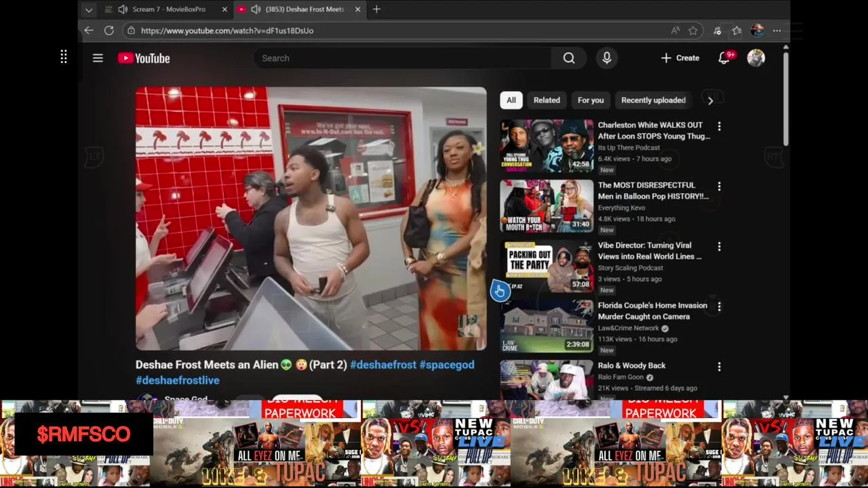The width and height of the screenshot is (868, 488).
Task: Open the Favorites list icon
Action: [737, 30]
